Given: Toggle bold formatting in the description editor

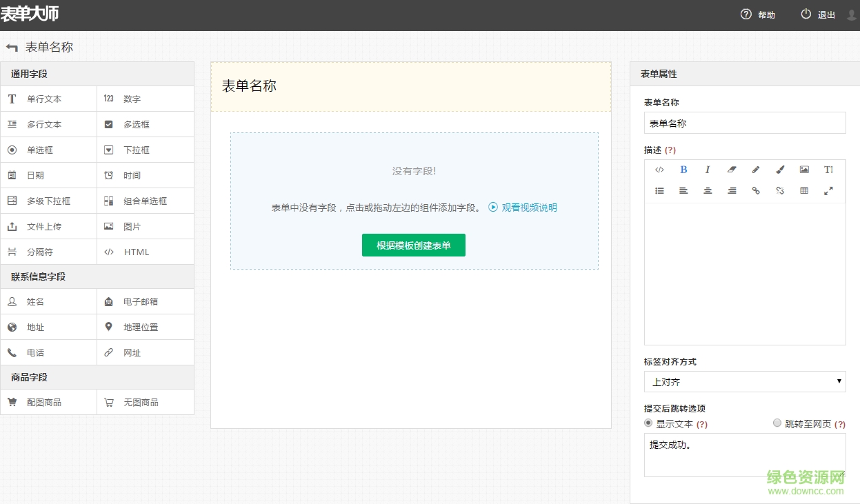Looking at the screenshot, I should [x=683, y=170].
